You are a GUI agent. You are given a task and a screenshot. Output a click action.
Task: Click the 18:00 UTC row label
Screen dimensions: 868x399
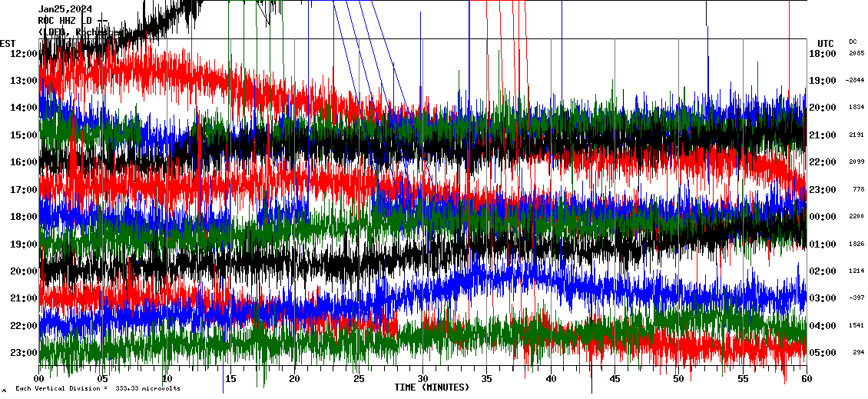[823, 53]
